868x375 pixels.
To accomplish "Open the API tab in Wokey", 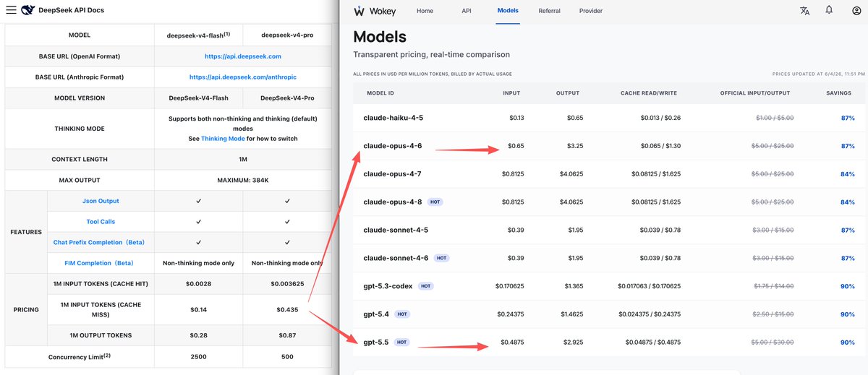I will pos(467,11).
